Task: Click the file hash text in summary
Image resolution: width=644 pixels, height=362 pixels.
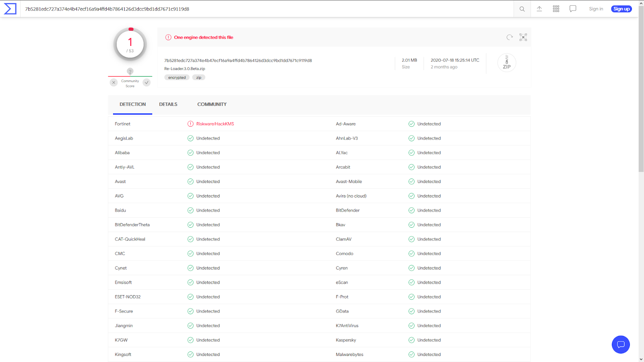Action: coord(238,61)
